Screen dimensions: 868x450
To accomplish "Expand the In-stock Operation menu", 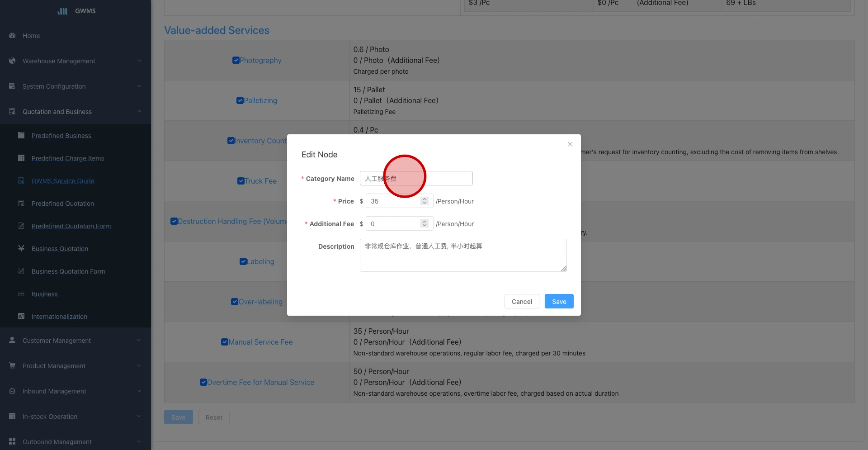I will click(x=139, y=416).
